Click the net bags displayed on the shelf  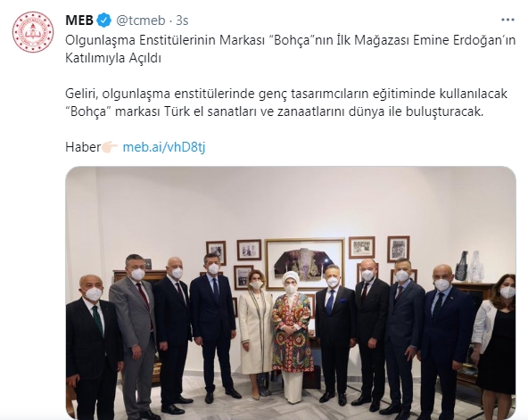pyautogui.click(x=470, y=266)
